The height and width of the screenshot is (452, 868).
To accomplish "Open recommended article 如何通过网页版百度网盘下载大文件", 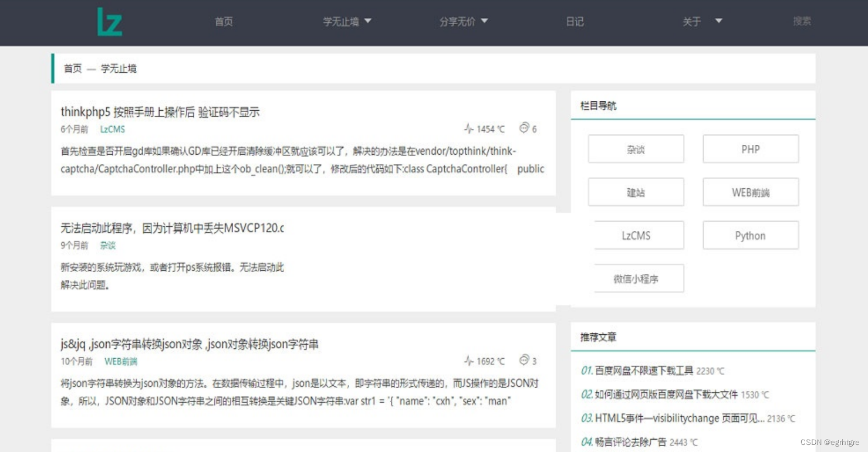I will coord(666,395).
